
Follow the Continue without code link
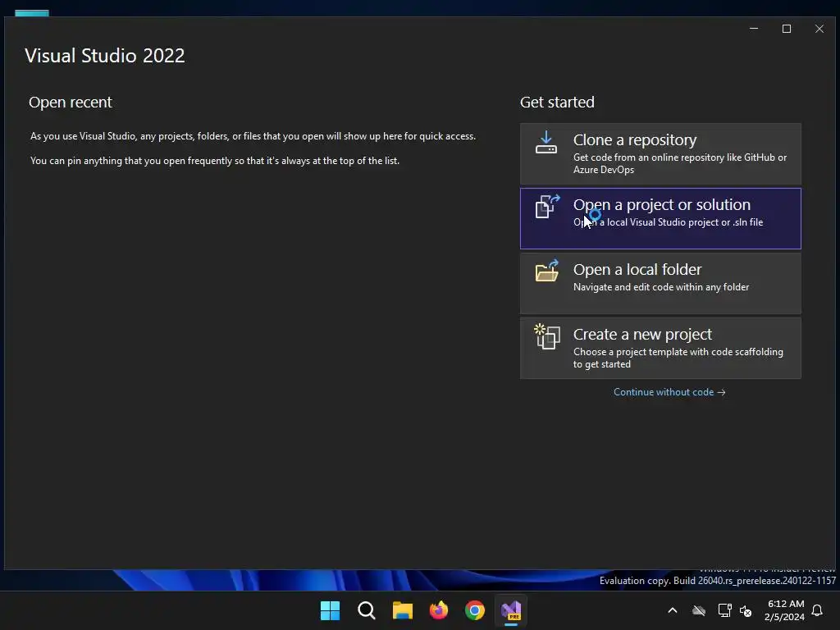click(669, 392)
